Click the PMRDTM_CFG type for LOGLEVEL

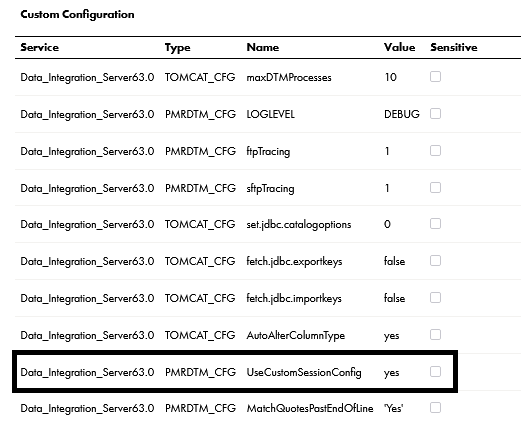click(200, 114)
